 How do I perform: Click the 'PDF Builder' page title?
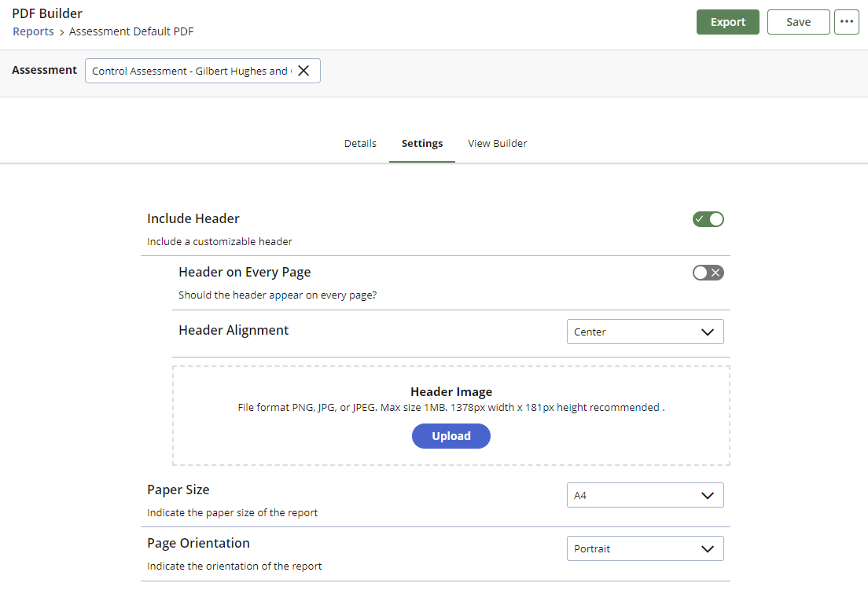pos(47,13)
